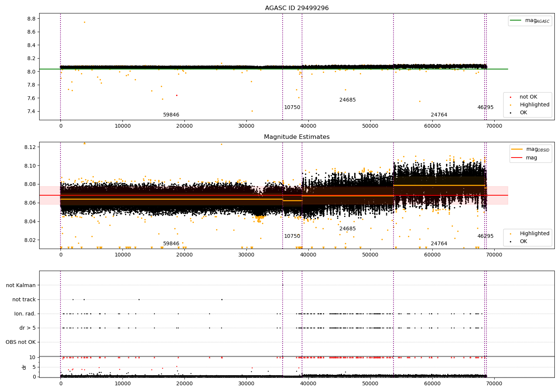Click OBSID 24764 annotation in Magnitude Estimates plot
Image resolution: width=560 pixels, height=392 pixels.
(x=439, y=244)
